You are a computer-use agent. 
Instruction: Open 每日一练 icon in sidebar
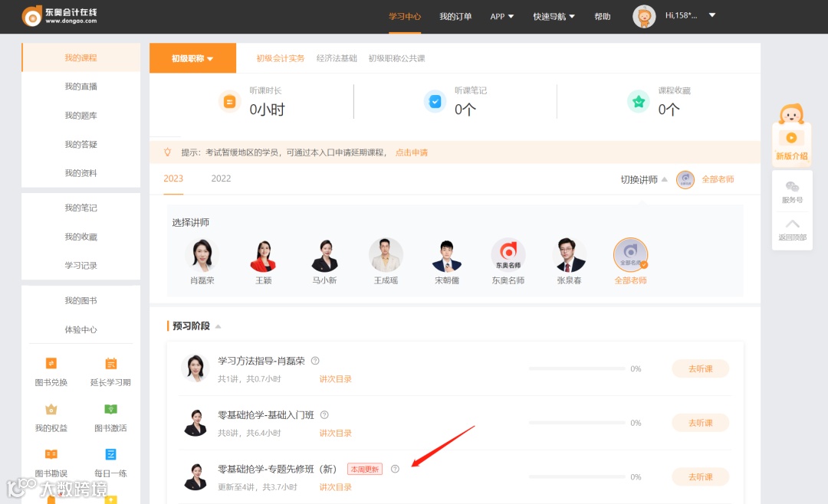[110, 454]
